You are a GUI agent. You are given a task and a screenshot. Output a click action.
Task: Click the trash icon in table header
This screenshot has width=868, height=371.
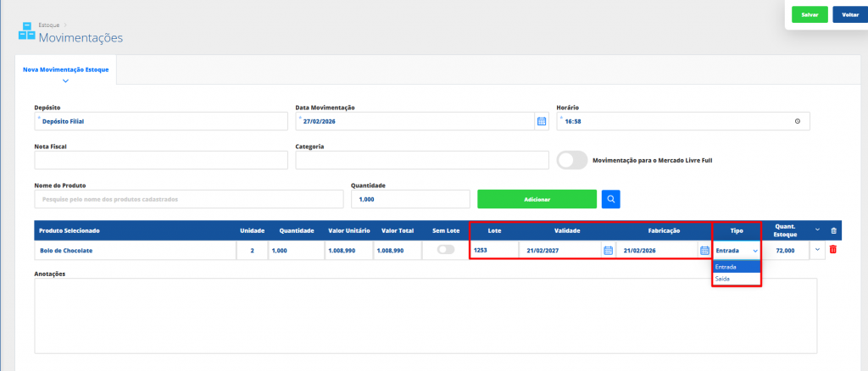point(832,230)
